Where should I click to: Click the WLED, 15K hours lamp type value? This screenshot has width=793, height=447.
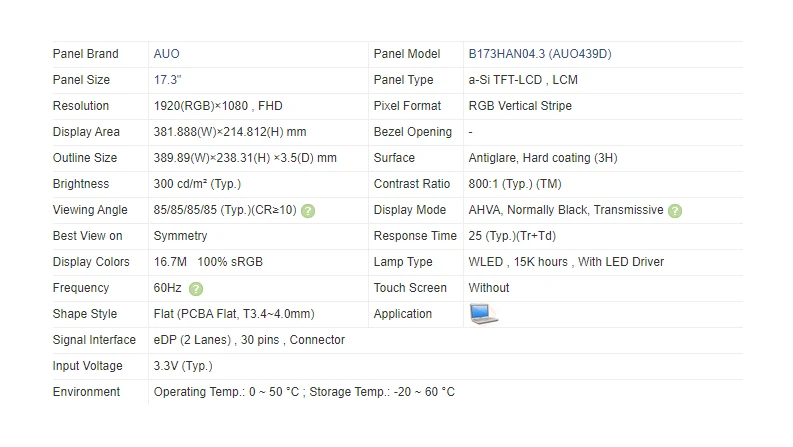pos(566,262)
